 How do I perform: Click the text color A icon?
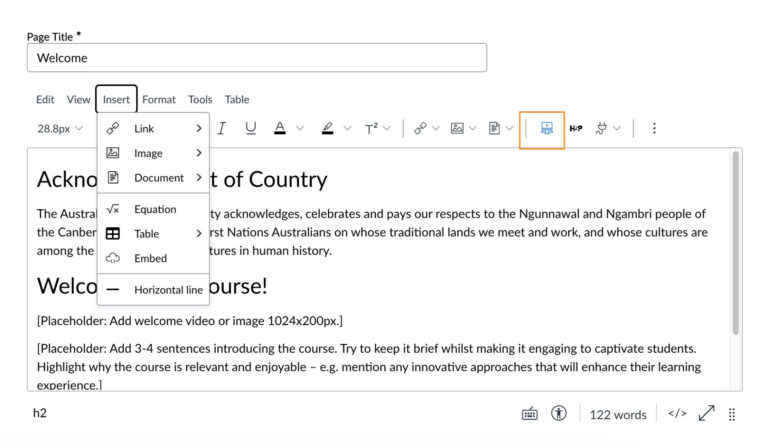(280, 128)
